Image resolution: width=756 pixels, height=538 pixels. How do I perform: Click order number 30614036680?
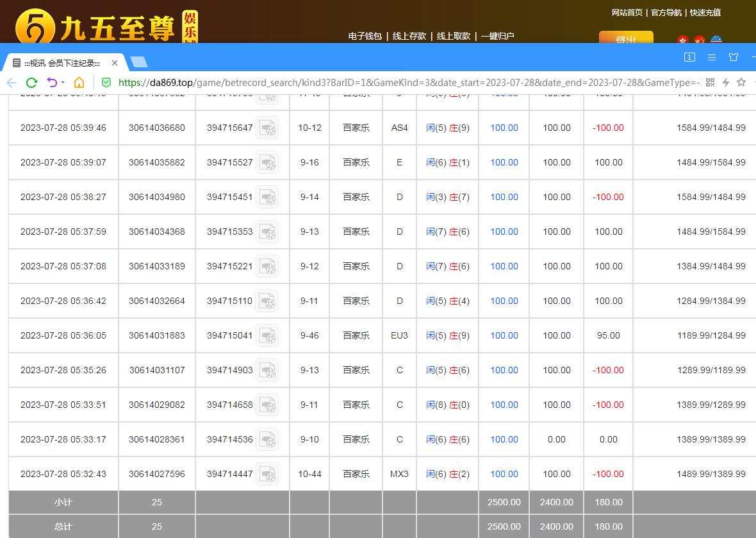(157, 128)
